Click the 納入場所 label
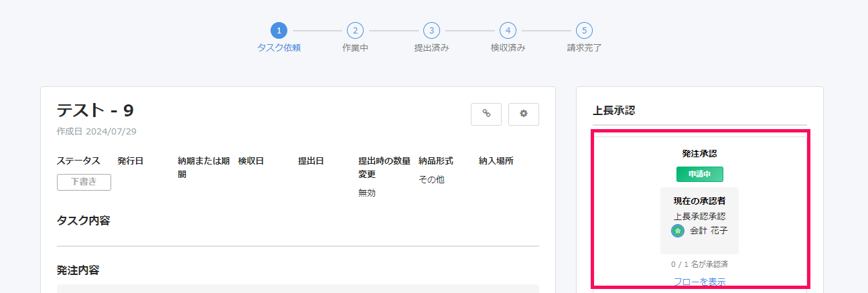The image size is (868, 293). (496, 161)
